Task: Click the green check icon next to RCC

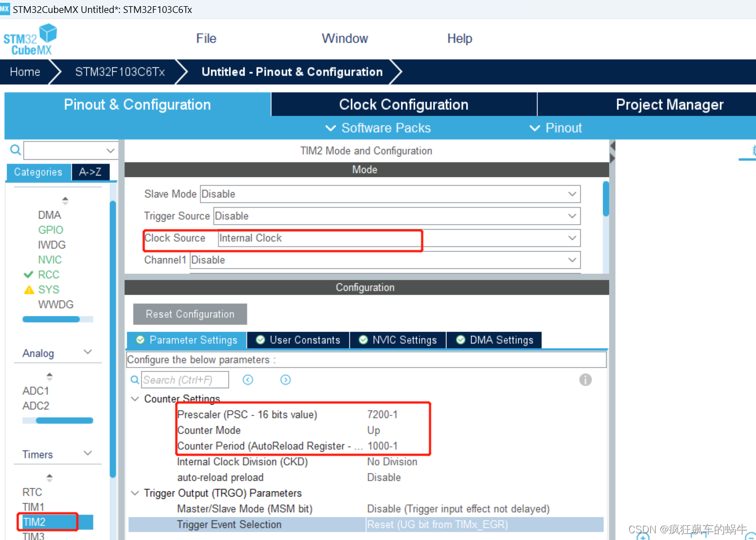Action: click(29, 274)
